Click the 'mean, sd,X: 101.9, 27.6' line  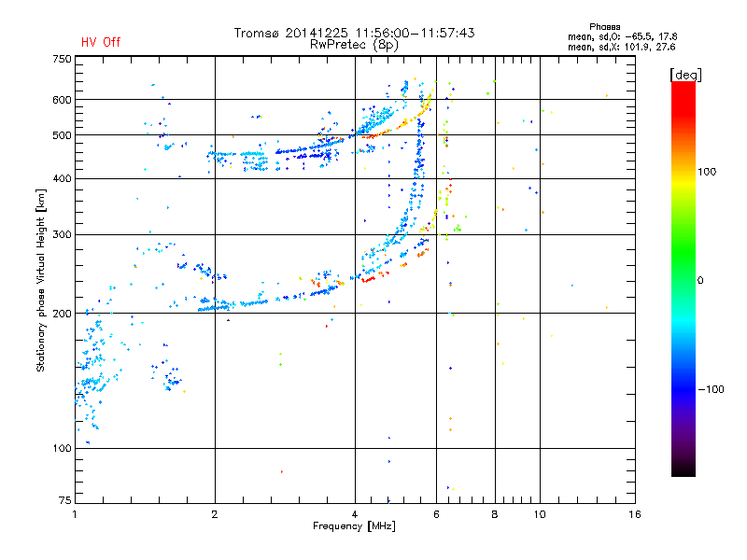(x=621, y=47)
